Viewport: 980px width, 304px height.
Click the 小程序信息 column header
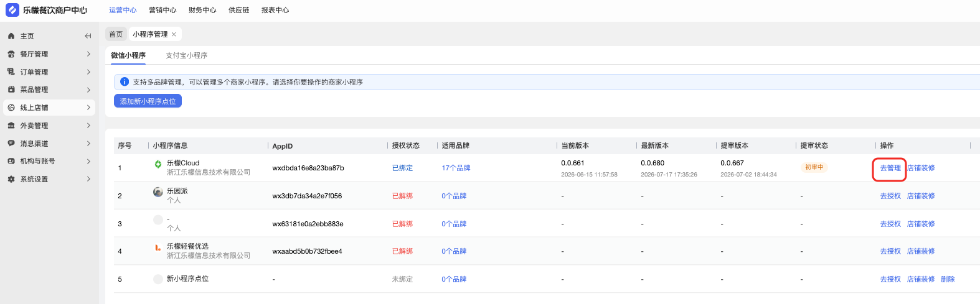coord(170,145)
